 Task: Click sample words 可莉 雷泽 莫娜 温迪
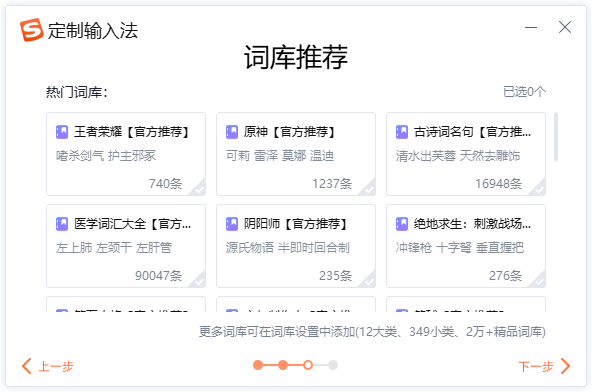(280, 156)
